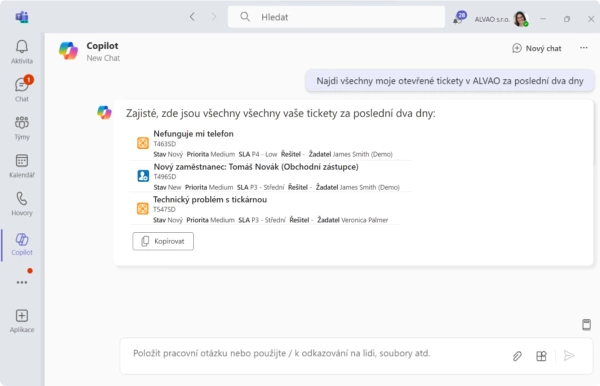
Task: Click the user message about ALVAO tickets
Action: (450, 81)
